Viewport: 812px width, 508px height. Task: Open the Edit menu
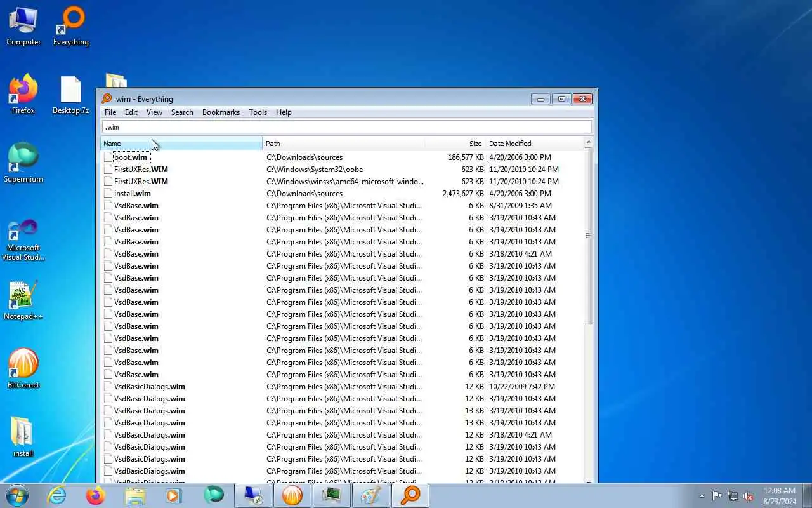click(131, 112)
